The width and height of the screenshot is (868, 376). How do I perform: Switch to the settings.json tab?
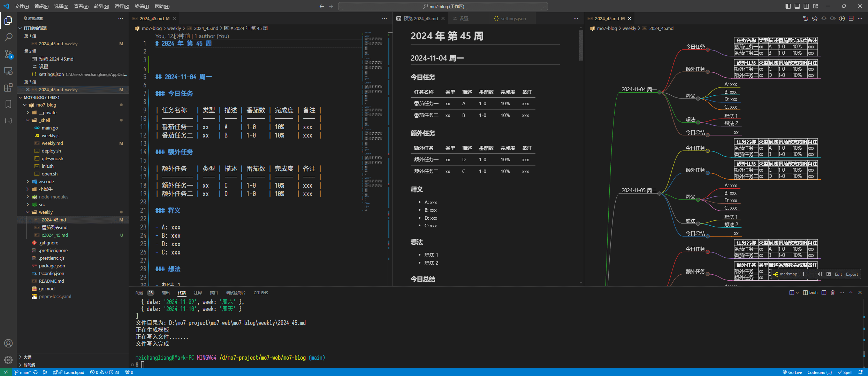(x=513, y=18)
